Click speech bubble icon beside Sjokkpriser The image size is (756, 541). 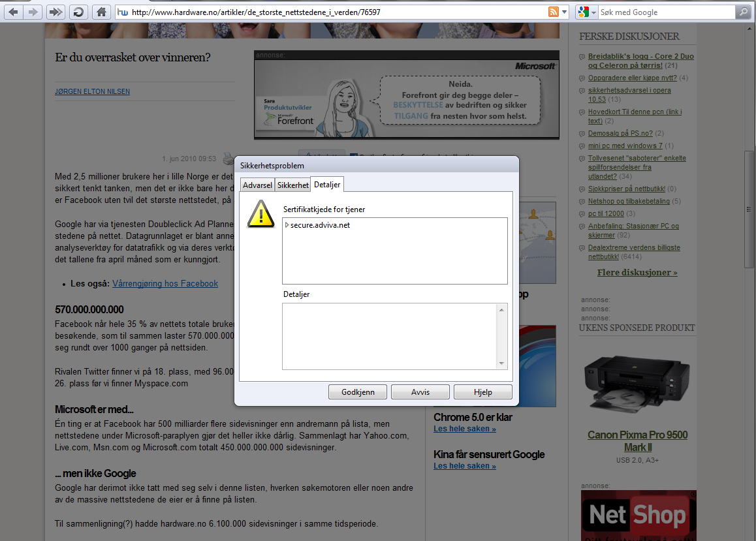pos(582,189)
